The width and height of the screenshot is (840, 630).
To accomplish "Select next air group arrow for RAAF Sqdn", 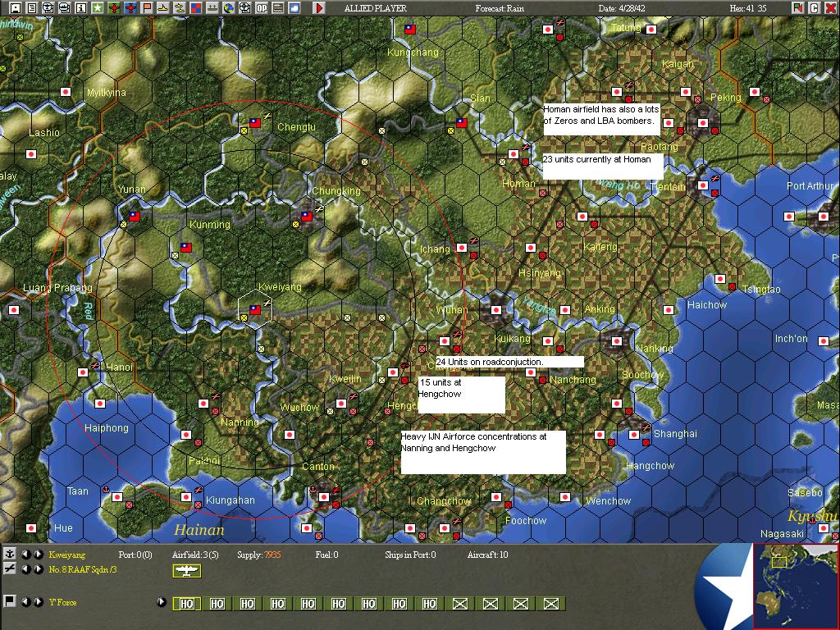I will coord(38,569).
